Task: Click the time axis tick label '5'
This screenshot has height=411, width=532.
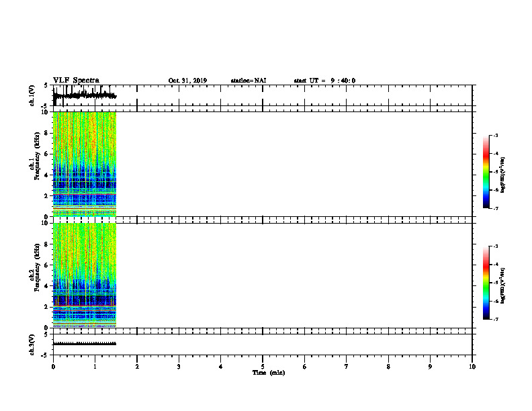Action: (263, 367)
